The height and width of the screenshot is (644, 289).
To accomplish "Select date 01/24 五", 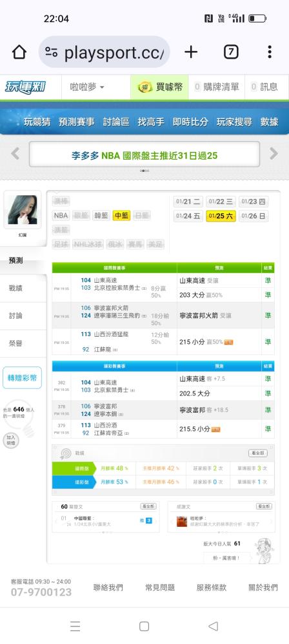I will click(x=188, y=216).
